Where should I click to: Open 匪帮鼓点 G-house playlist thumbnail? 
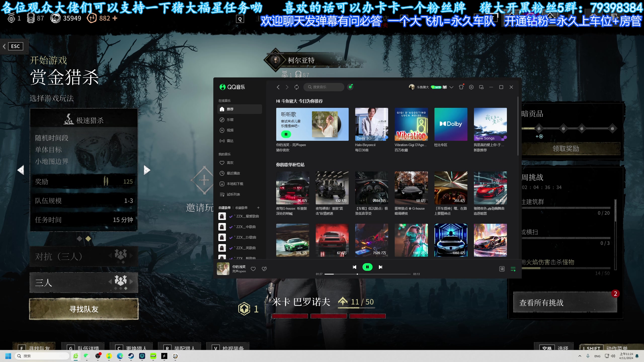pyautogui.click(x=411, y=188)
